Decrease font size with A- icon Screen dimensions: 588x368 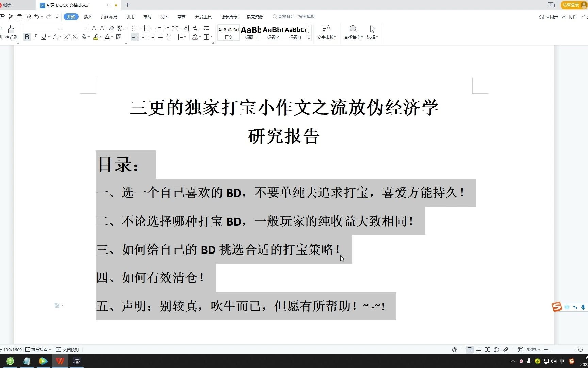102,28
